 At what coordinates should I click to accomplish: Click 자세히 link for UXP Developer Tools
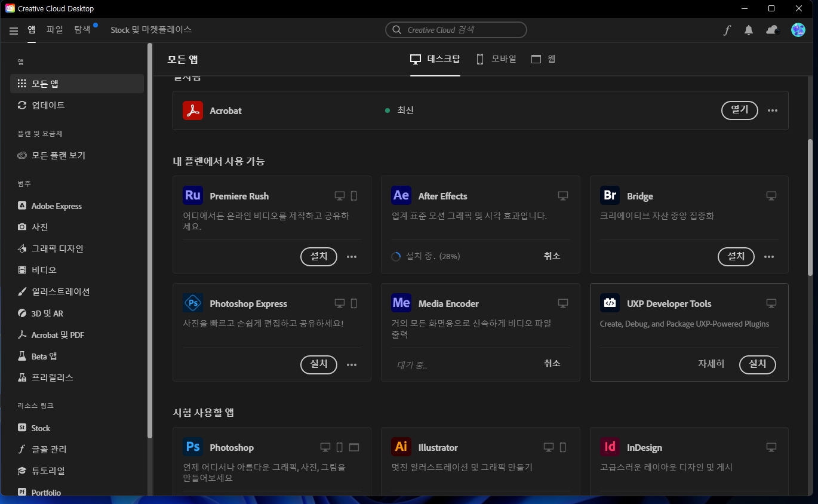(711, 364)
